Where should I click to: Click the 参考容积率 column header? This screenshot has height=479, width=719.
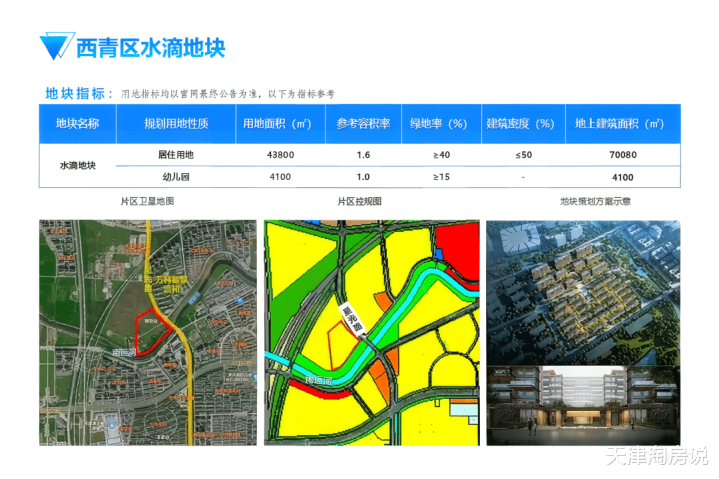(x=363, y=124)
